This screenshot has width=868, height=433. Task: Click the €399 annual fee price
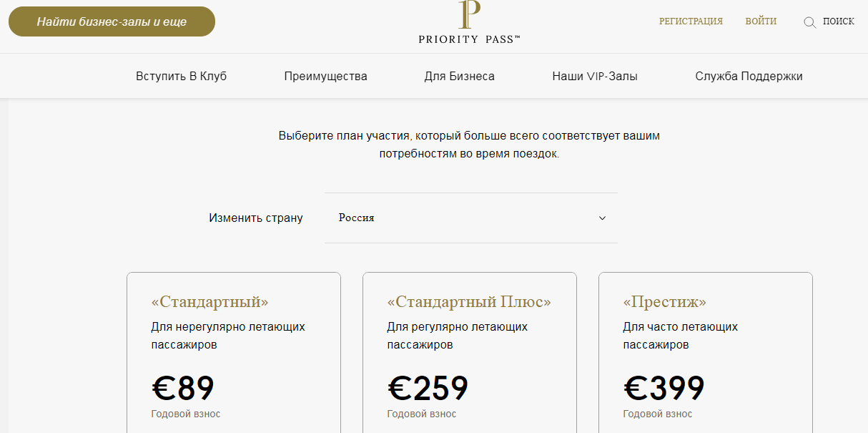pyautogui.click(x=664, y=389)
